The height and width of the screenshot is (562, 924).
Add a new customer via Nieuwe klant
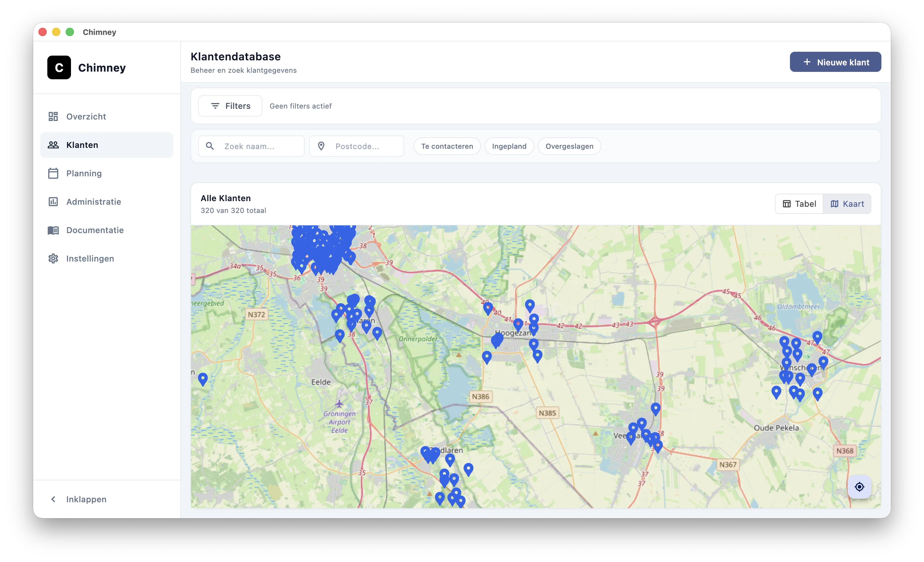tap(836, 62)
